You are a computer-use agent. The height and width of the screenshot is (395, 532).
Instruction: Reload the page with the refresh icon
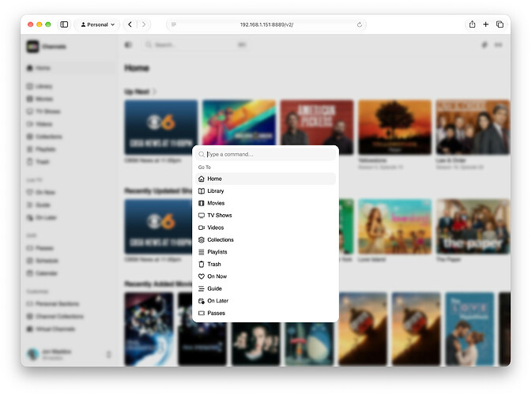pos(360,24)
